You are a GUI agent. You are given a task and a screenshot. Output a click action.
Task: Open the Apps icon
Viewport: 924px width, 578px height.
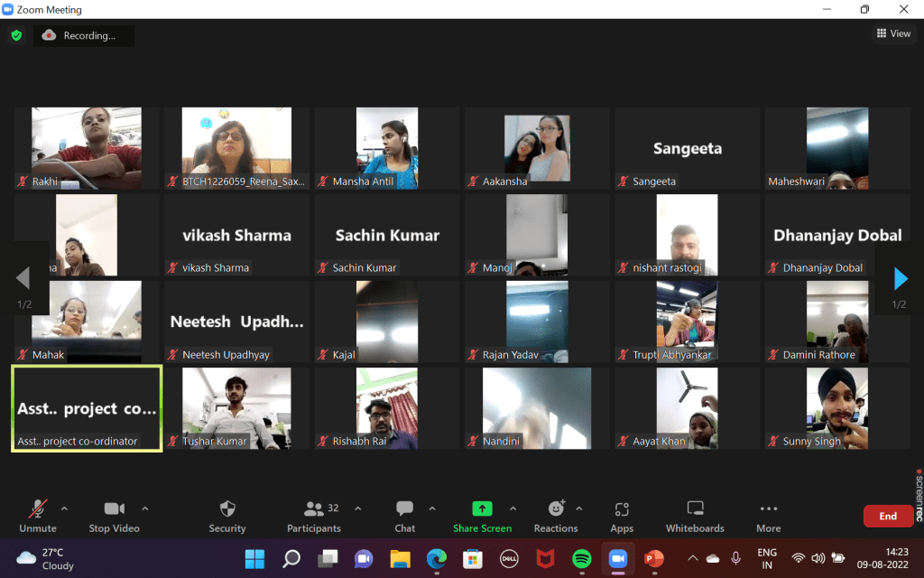[x=621, y=509]
